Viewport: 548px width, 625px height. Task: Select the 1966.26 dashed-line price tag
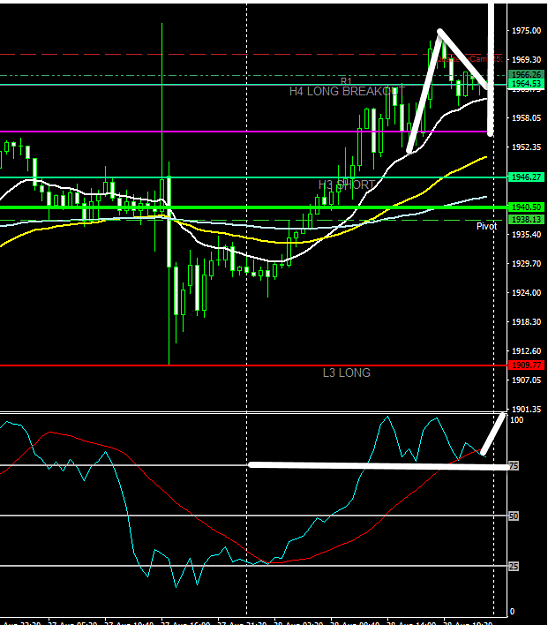[526, 75]
